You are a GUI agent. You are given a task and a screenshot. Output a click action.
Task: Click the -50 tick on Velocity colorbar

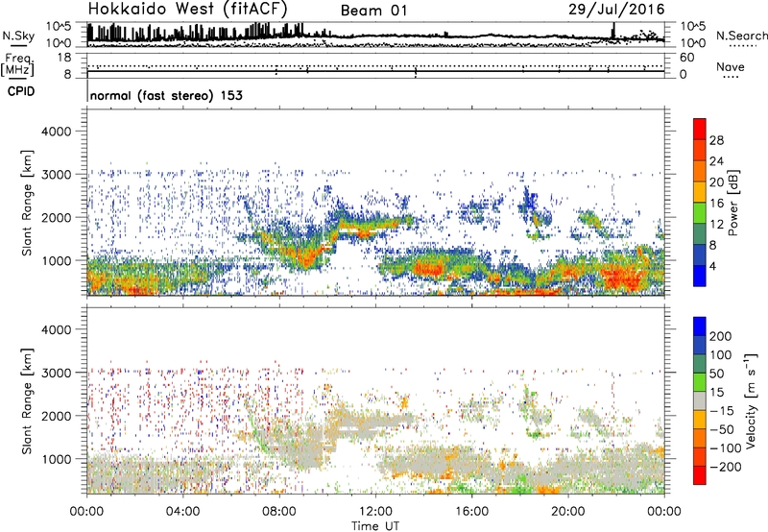[x=722, y=429]
